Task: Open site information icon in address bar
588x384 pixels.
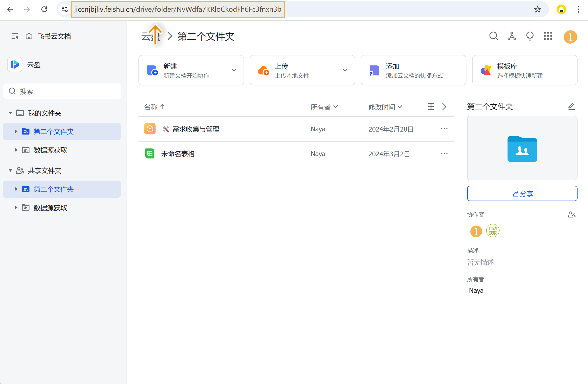Action: (x=65, y=9)
